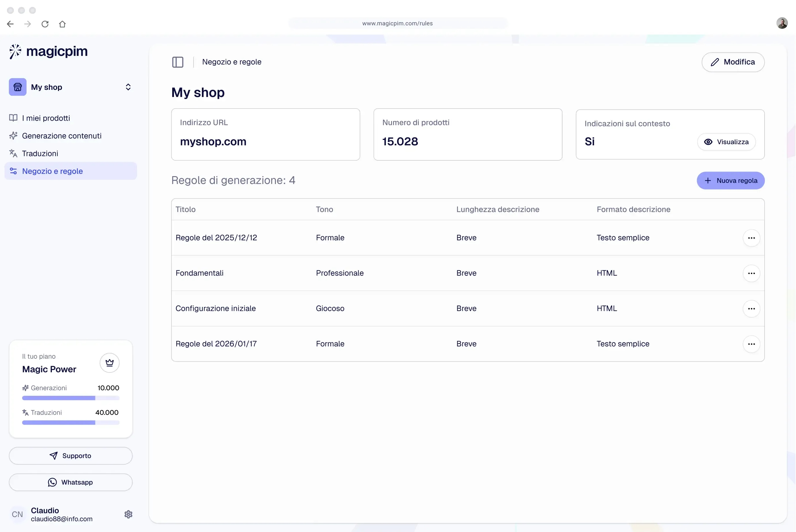Open options menu for Fondamentali rule
The height and width of the screenshot is (532, 796).
[x=751, y=273]
